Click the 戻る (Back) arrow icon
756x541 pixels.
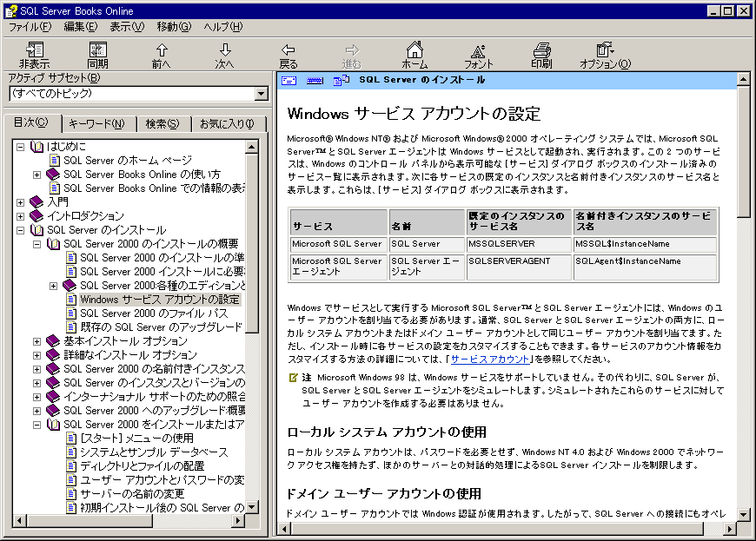(x=288, y=50)
